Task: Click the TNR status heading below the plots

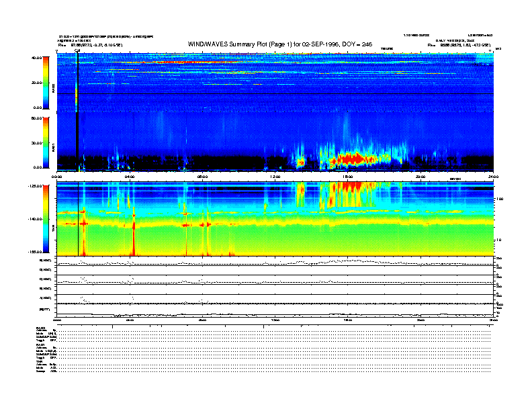Action: pyautogui.click(x=39, y=361)
